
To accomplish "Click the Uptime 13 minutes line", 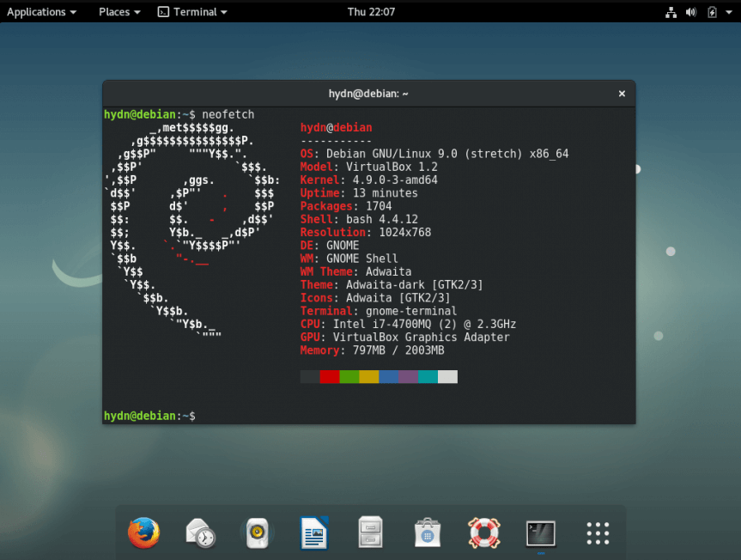I will coord(359,192).
